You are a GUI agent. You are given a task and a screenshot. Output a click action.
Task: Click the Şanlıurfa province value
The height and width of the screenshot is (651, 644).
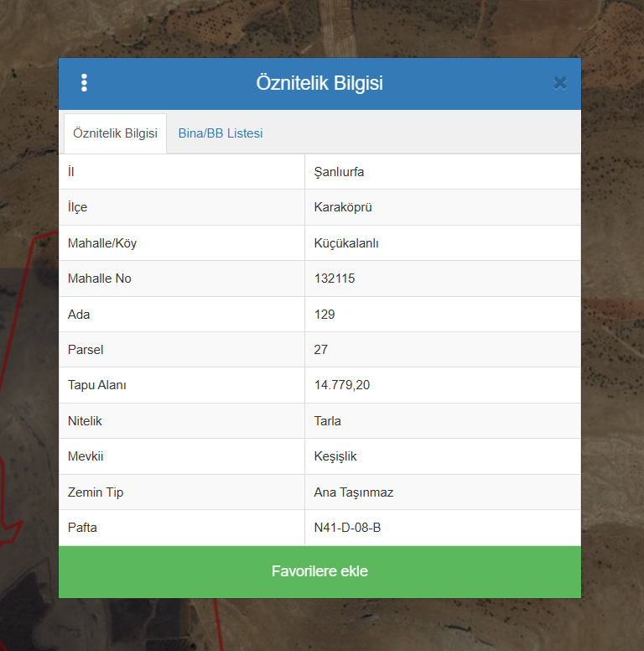coord(339,172)
